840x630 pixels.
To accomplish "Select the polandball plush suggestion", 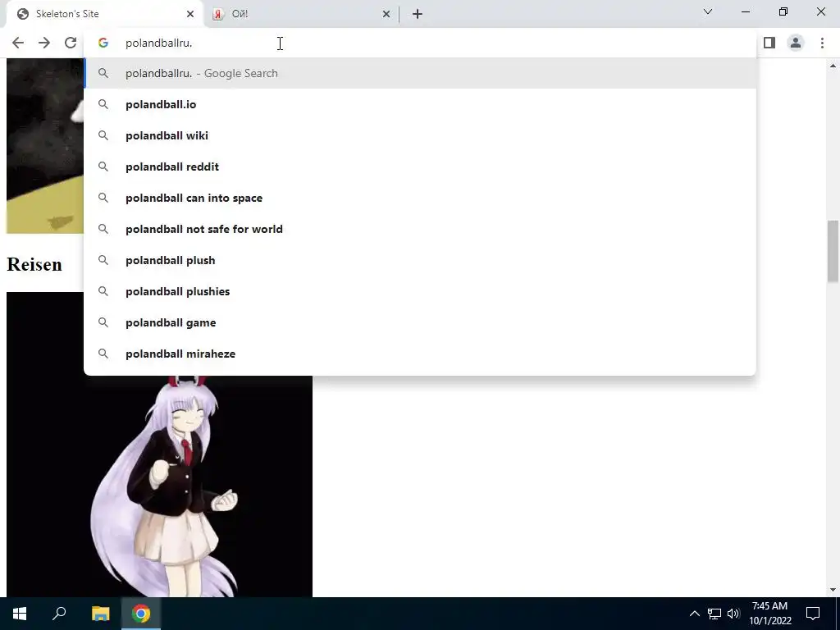I will tap(420, 260).
